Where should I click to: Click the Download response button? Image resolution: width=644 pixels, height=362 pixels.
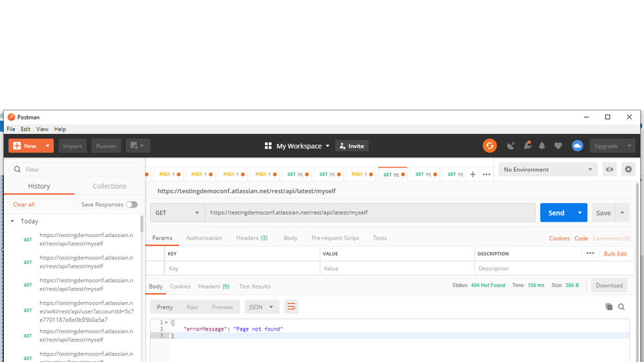coord(609,285)
